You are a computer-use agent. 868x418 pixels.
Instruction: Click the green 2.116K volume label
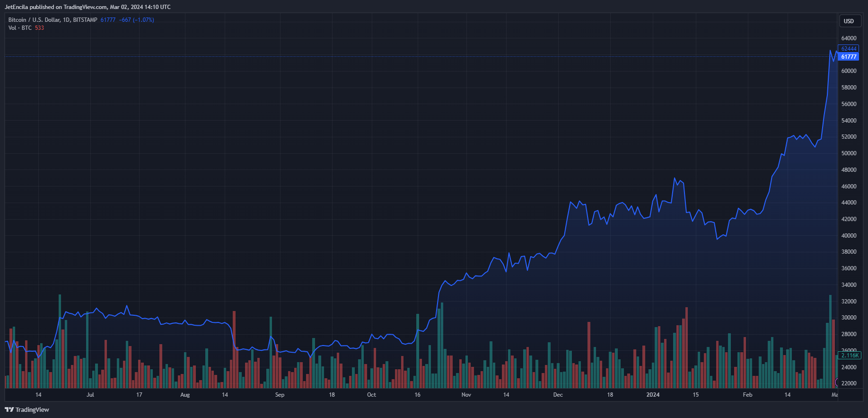click(x=850, y=356)
